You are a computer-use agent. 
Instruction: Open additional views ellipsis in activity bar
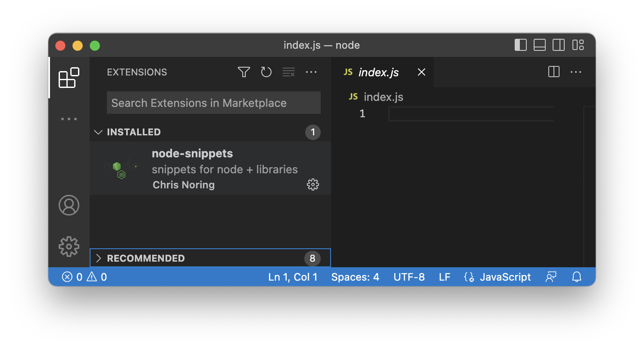pyautogui.click(x=69, y=119)
